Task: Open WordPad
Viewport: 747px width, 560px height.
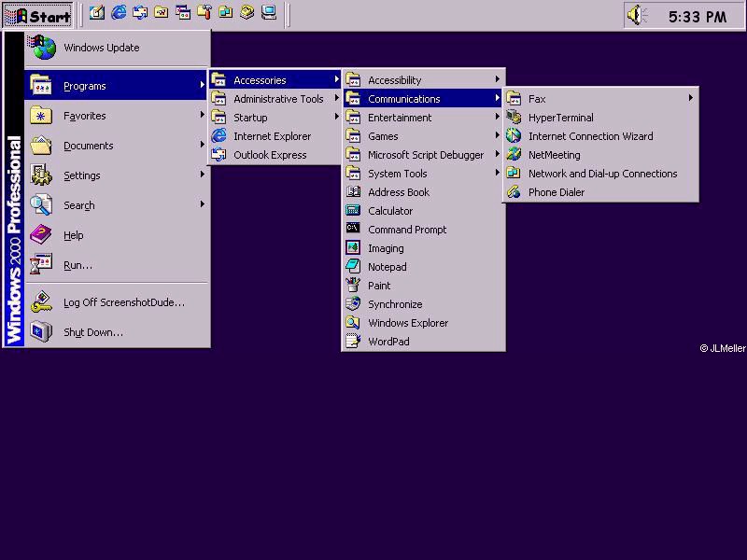Action: [x=423, y=342]
